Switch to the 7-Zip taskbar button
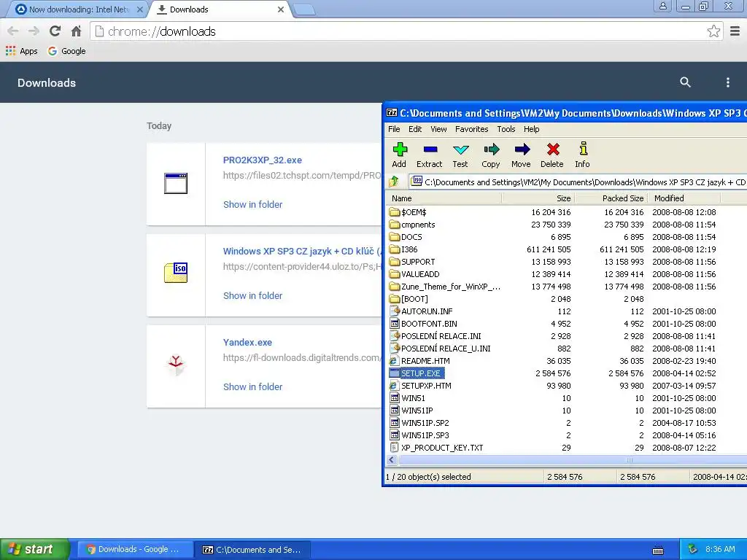Screen dimensions: 747x560 pyautogui.click(x=253, y=549)
